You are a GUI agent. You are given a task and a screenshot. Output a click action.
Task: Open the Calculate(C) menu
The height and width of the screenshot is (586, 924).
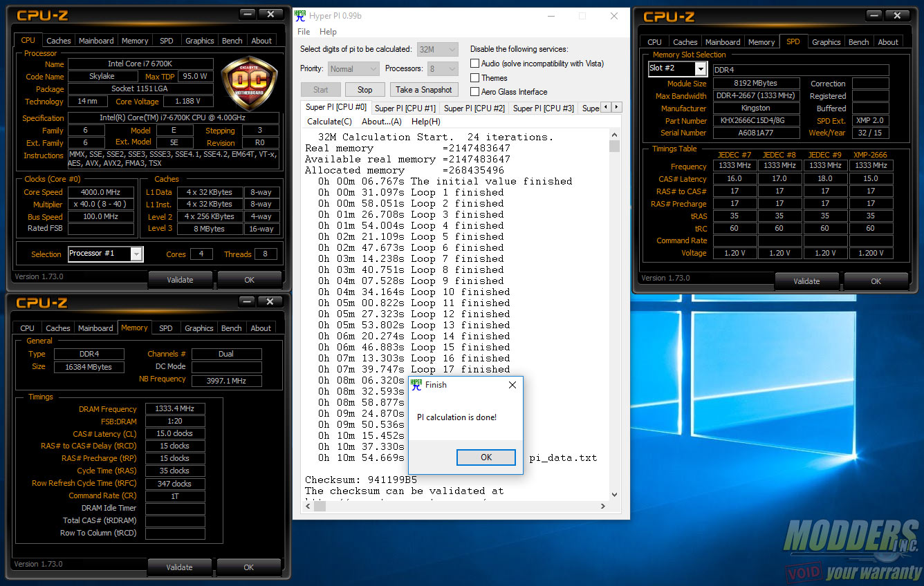pyautogui.click(x=329, y=122)
